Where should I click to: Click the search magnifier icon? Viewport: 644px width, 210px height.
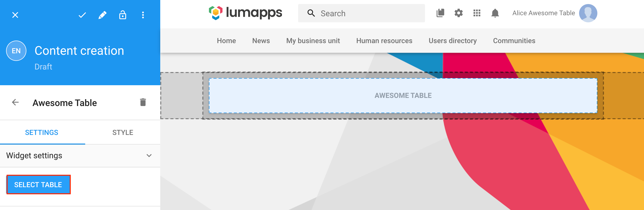point(311,13)
